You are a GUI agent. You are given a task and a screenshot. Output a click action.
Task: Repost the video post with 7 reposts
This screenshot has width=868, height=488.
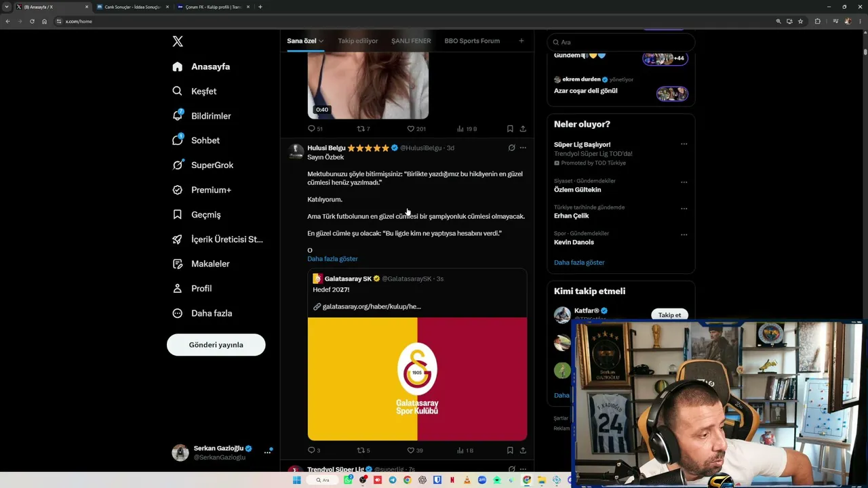[363, 129]
